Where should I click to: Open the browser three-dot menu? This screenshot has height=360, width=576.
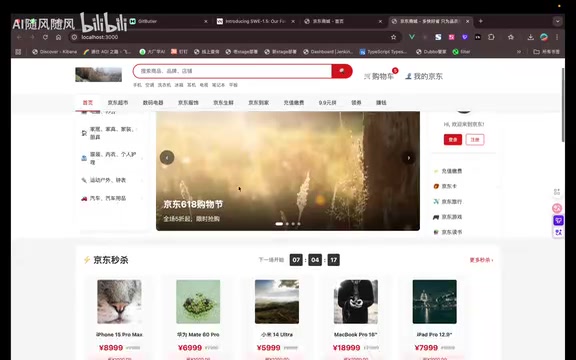pyautogui.click(x=557, y=37)
